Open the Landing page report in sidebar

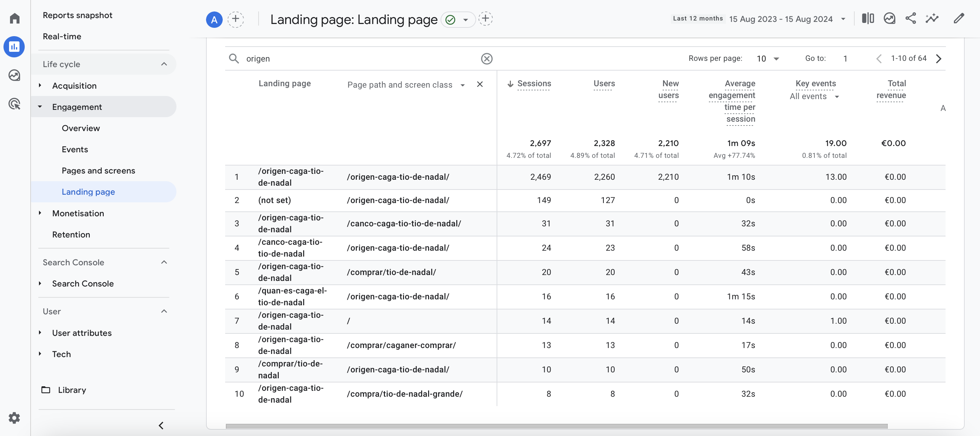click(88, 192)
